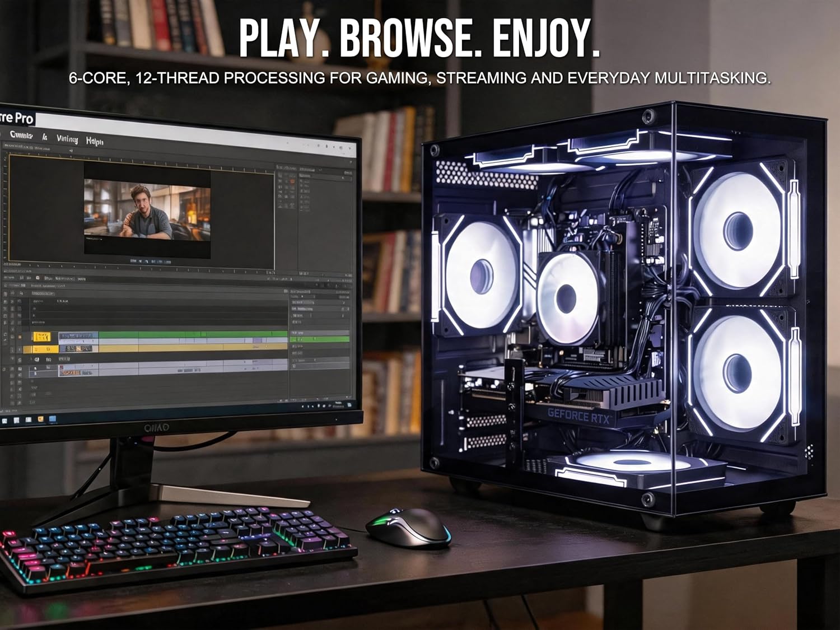The height and width of the screenshot is (630, 840).
Task: Open the last menu bar item resembling Help
Action: tap(95, 141)
